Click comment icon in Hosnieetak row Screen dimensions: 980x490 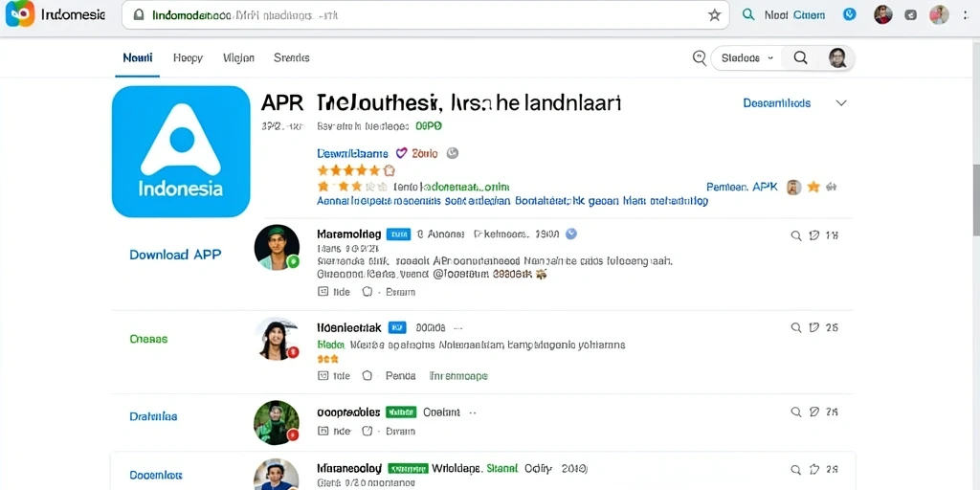pyautogui.click(x=814, y=327)
